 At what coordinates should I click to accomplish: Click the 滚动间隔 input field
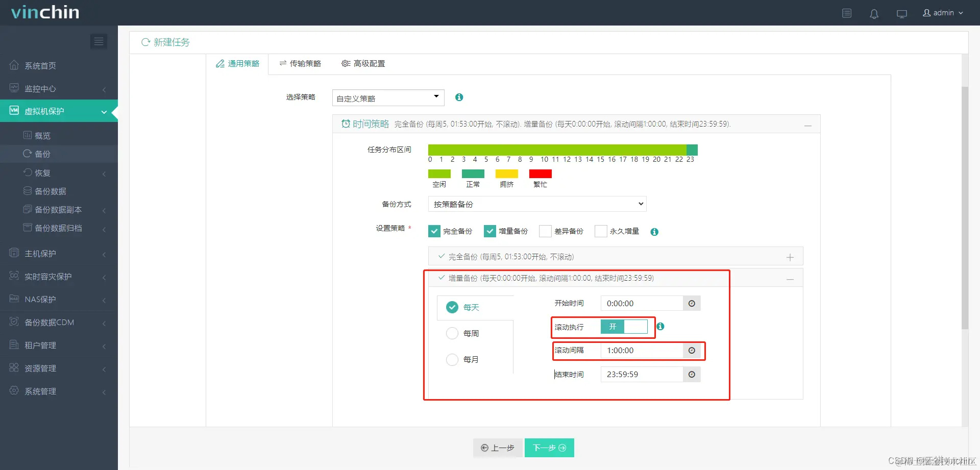tap(642, 350)
